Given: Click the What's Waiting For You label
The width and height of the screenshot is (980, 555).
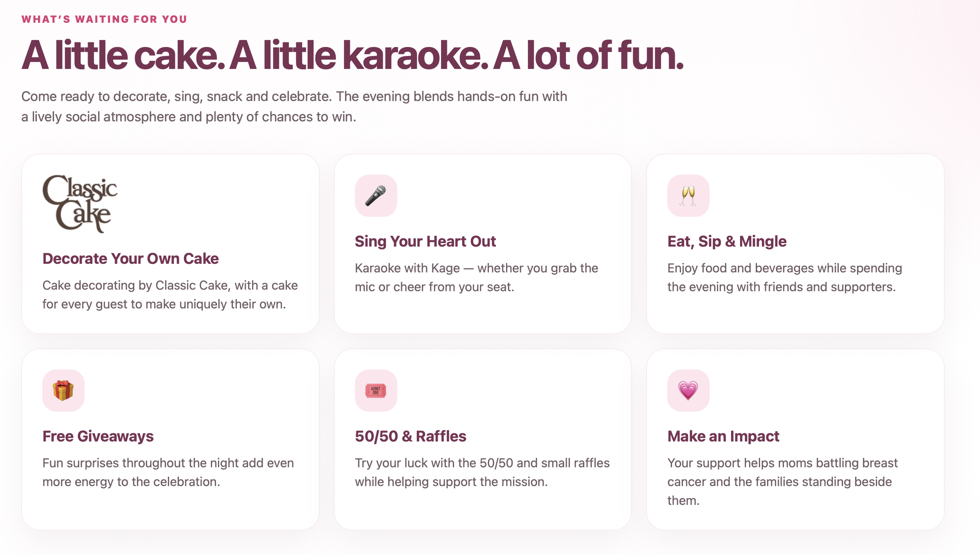Looking at the screenshot, I should (104, 19).
